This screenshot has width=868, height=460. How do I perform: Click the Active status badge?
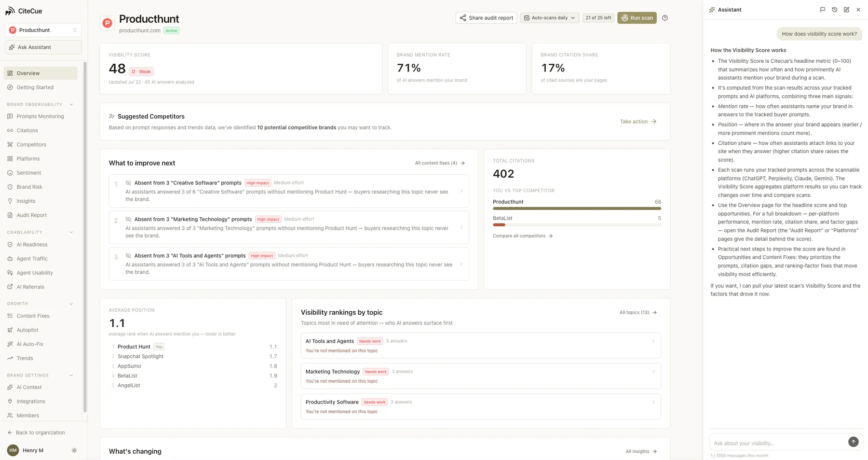coord(171,30)
